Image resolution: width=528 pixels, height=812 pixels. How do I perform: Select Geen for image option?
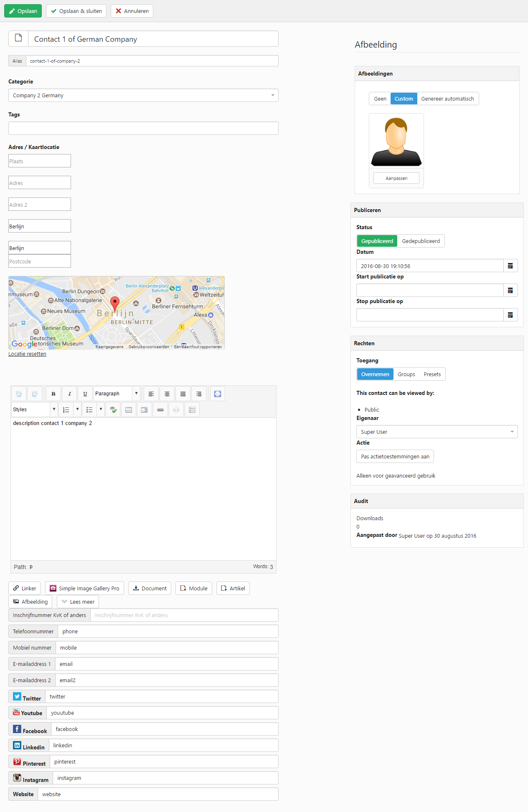[380, 99]
